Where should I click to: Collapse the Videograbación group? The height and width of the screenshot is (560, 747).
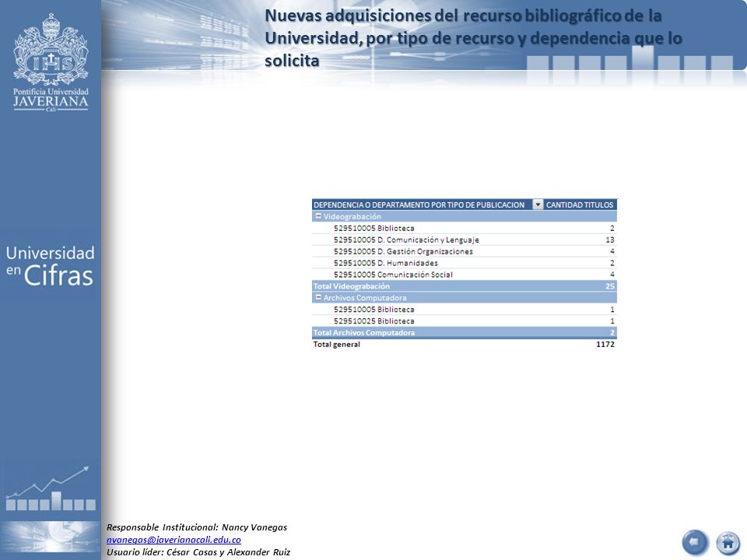pos(318,216)
